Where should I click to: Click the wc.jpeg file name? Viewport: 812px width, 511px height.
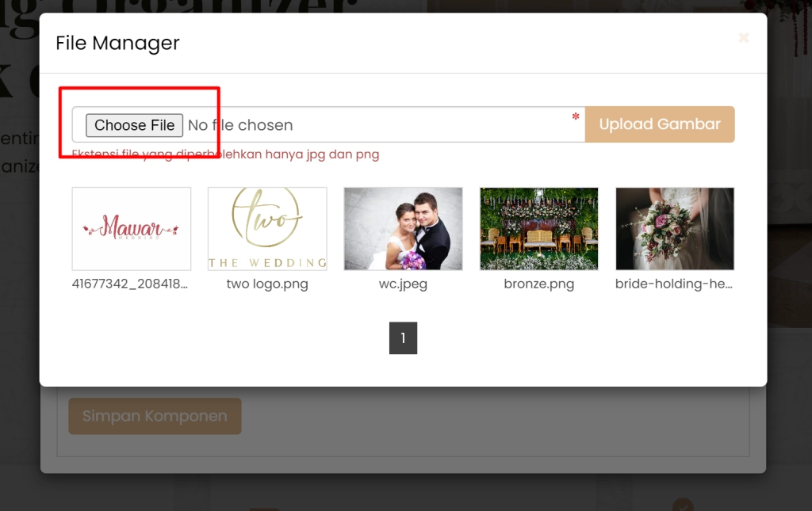[x=403, y=284]
